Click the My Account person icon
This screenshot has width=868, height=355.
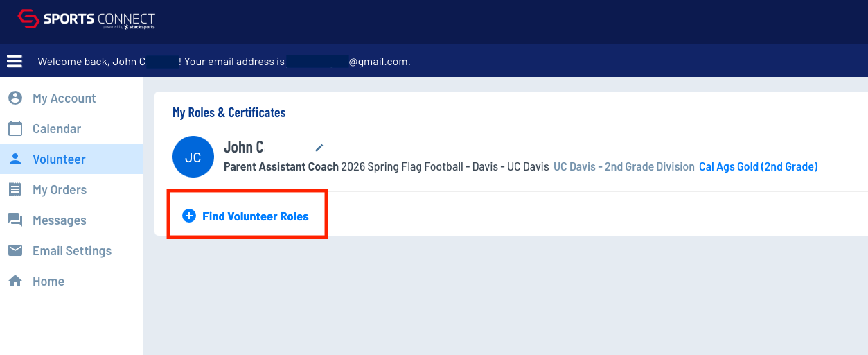(x=15, y=98)
